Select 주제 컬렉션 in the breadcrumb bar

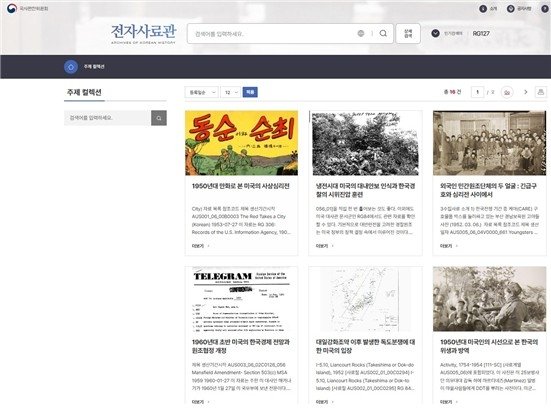(94, 67)
